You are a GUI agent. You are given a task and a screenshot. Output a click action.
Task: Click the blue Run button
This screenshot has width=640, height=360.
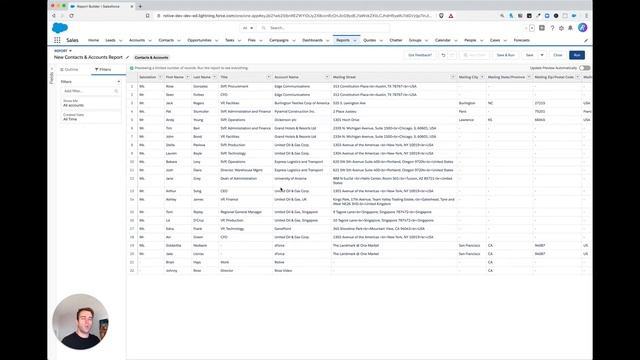pos(577,55)
